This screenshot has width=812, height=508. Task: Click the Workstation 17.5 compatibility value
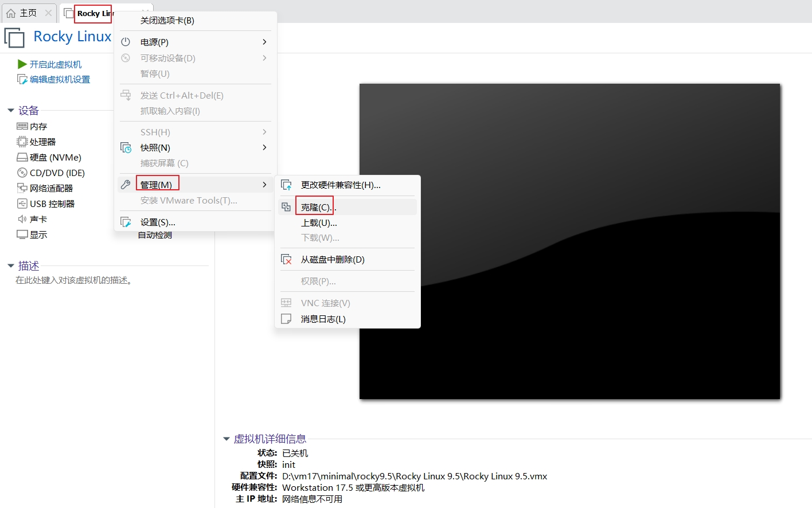[353, 487]
